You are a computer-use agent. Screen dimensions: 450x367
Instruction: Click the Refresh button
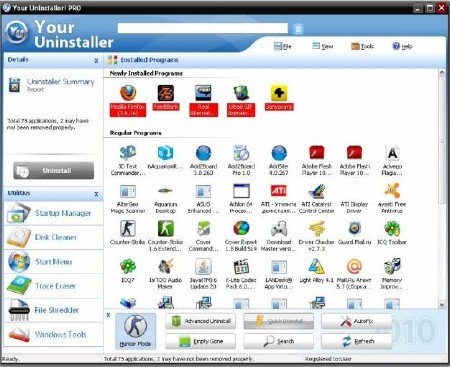[x=356, y=341]
